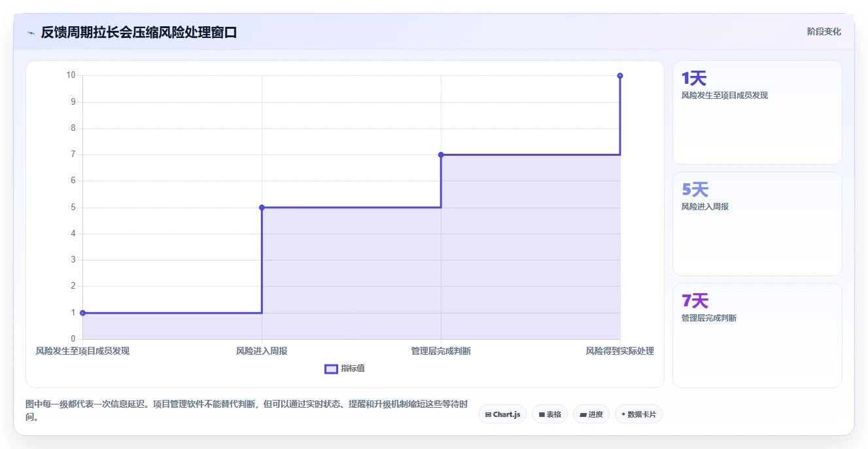Click the 风险发生至项目成员发现 x-axis label
This screenshot has height=449, width=868.
tap(82, 351)
